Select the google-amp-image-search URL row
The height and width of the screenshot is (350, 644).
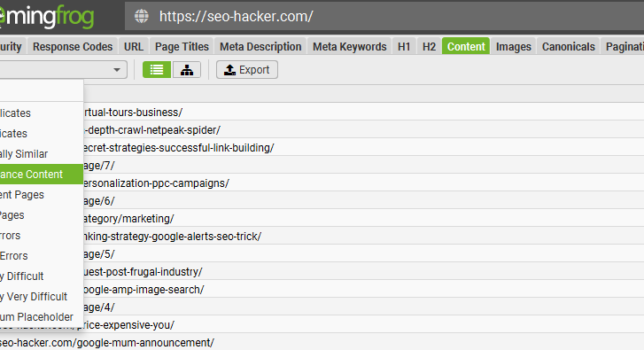point(363,290)
